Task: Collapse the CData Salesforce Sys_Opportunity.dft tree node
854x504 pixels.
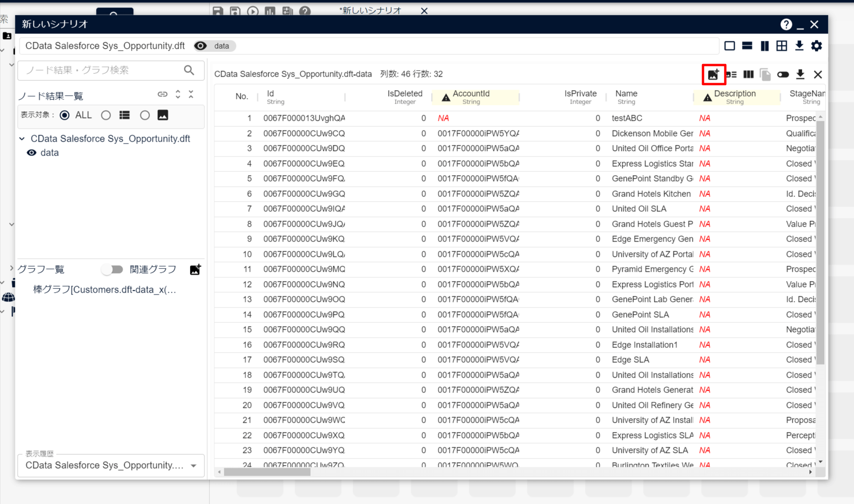Action: [x=22, y=138]
